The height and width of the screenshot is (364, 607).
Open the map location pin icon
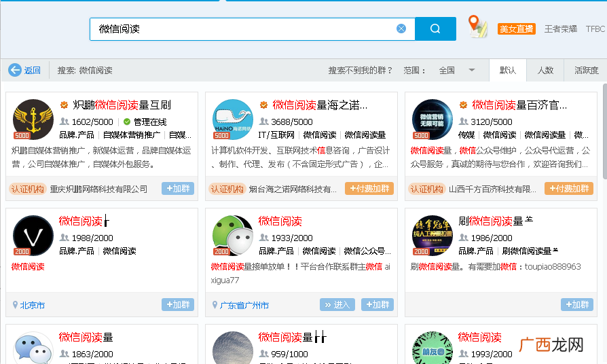478,26
